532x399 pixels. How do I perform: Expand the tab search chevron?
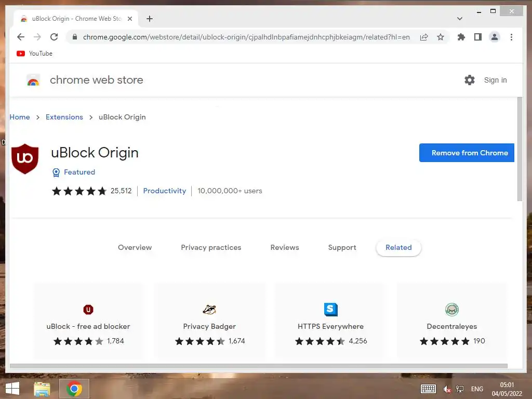point(460,19)
